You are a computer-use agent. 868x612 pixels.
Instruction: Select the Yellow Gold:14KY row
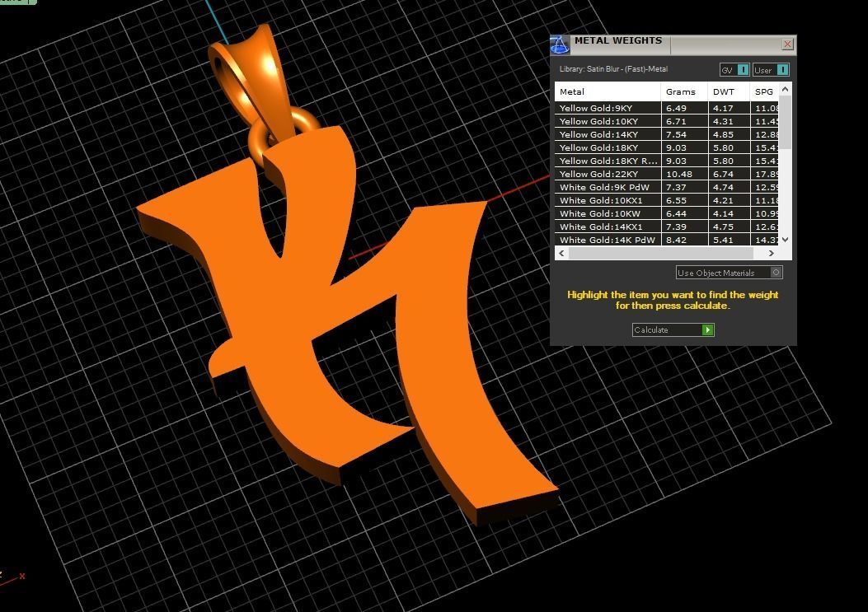coord(667,134)
